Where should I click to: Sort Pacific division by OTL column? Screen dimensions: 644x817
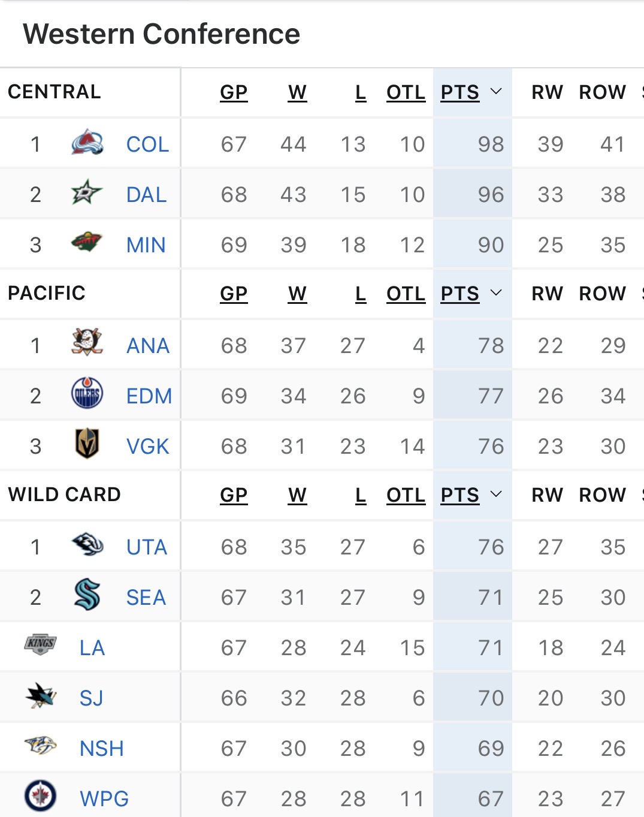pyautogui.click(x=406, y=294)
